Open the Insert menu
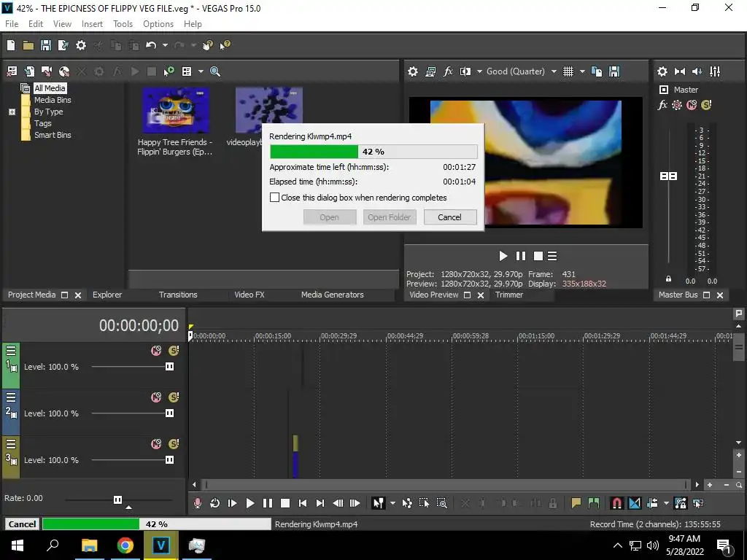The height and width of the screenshot is (560, 747). 92,24
